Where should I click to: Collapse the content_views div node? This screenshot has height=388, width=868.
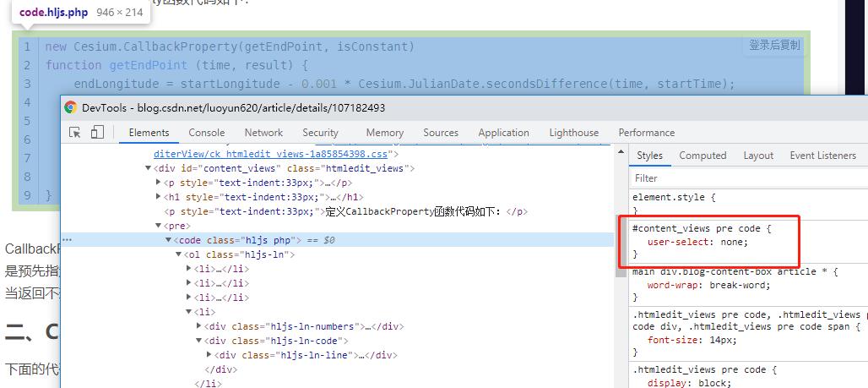click(x=148, y=168)
